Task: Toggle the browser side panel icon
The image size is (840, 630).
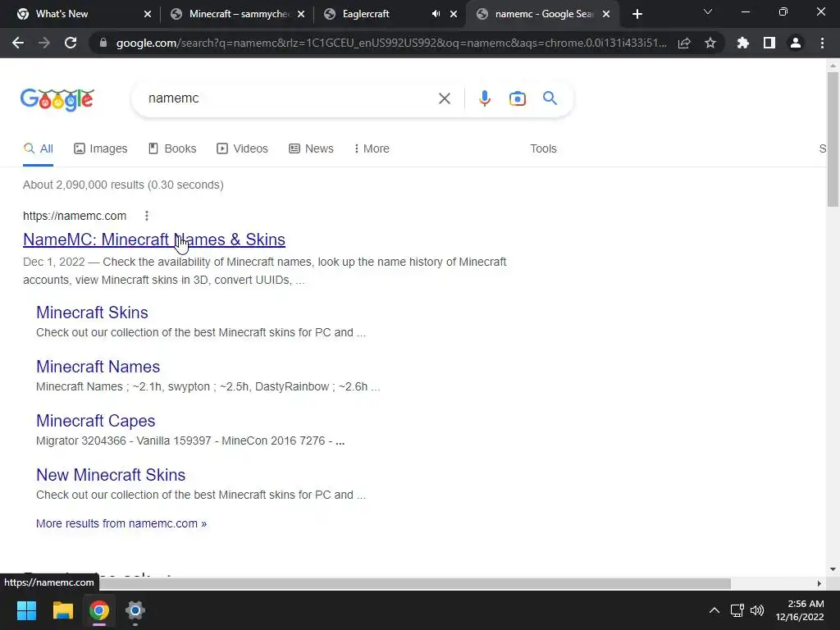Action: [769, 43]
